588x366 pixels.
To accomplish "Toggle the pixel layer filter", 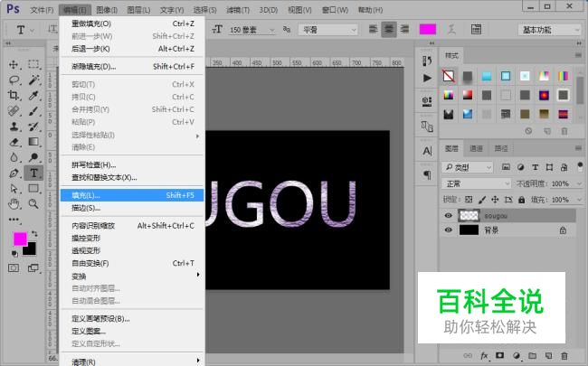I will point(506,167).
